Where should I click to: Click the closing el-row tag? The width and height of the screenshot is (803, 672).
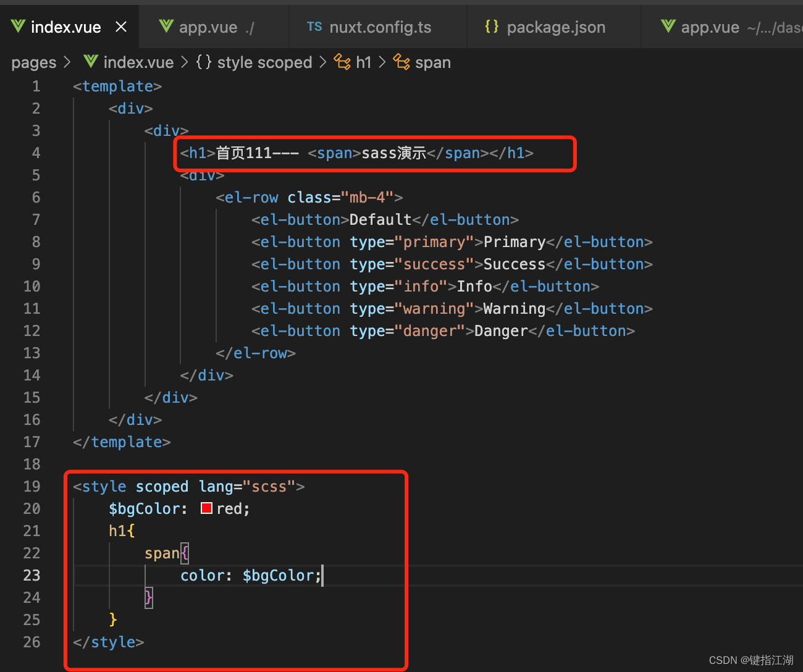click(256, 353)
